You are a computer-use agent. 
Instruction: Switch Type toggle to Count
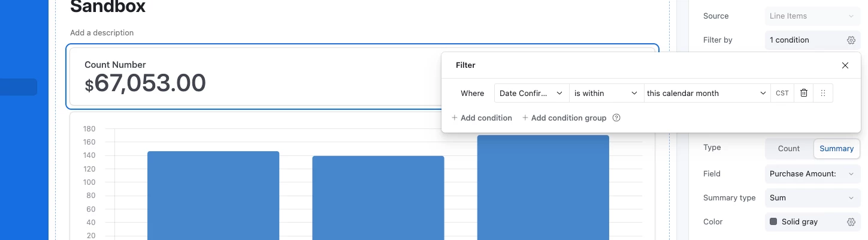pyautogui.click(x=789, y=149)
